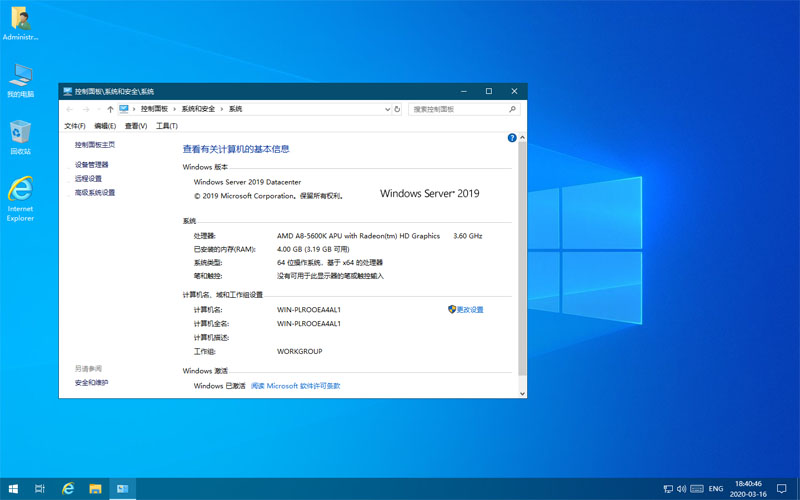Click the WORKGROUP value
800x500 pixels.
[x=299, y=352]
